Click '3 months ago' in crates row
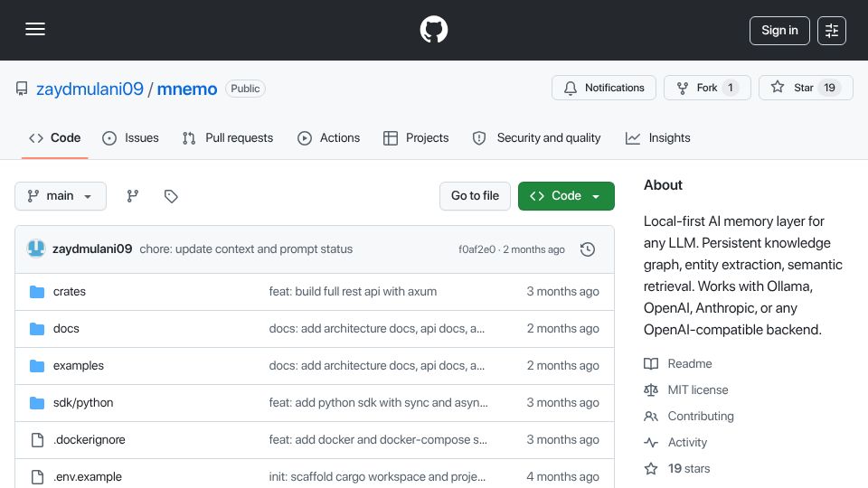 coord(562,292)
